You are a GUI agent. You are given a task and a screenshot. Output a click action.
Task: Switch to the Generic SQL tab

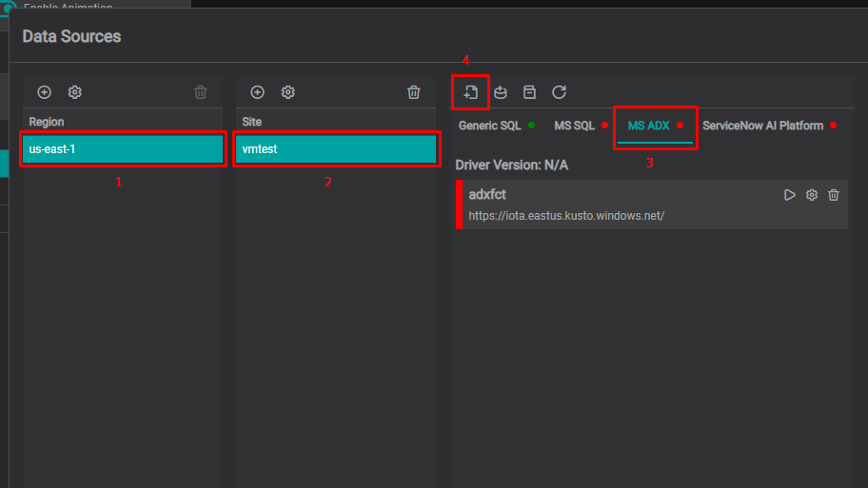(x=490, y=126)
